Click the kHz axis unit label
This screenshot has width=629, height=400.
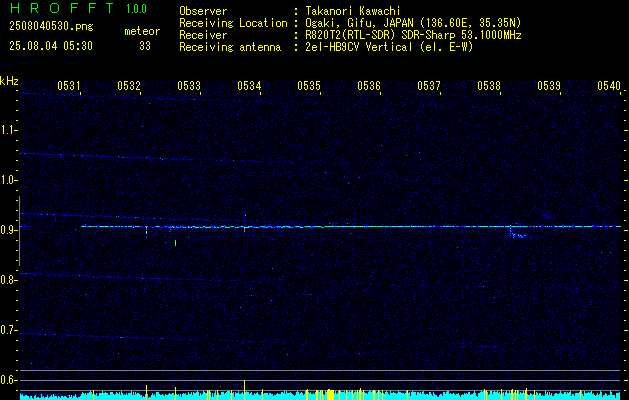9,81
